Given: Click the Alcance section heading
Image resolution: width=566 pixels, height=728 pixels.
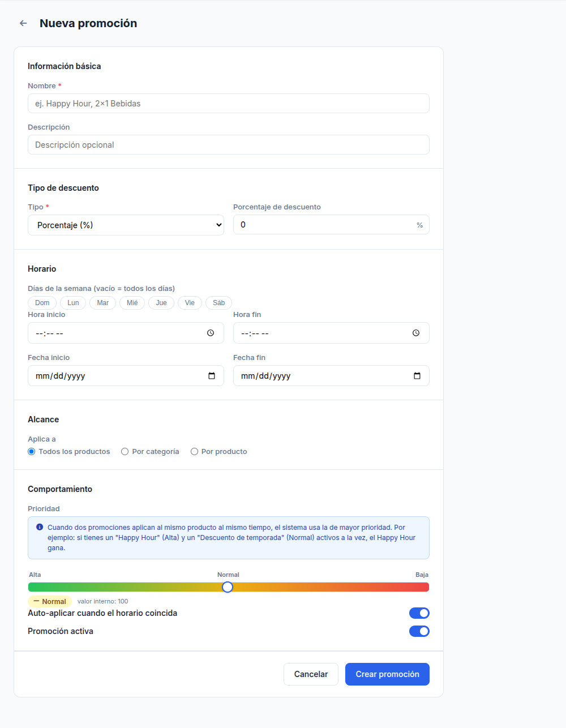Looking at the screenshot, I should coord(44,419).
